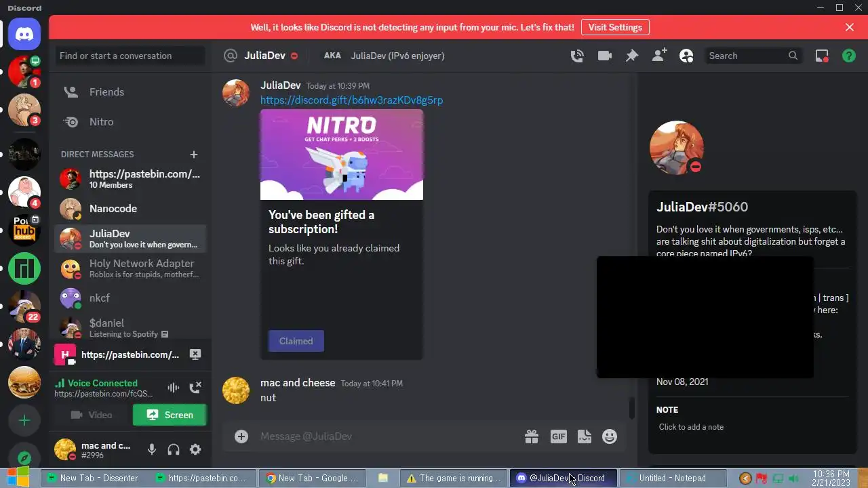This screenshot has height=488, width=868.
Task: Switch to New Tab - Google Chrome taskbar window
Action: 311,479
